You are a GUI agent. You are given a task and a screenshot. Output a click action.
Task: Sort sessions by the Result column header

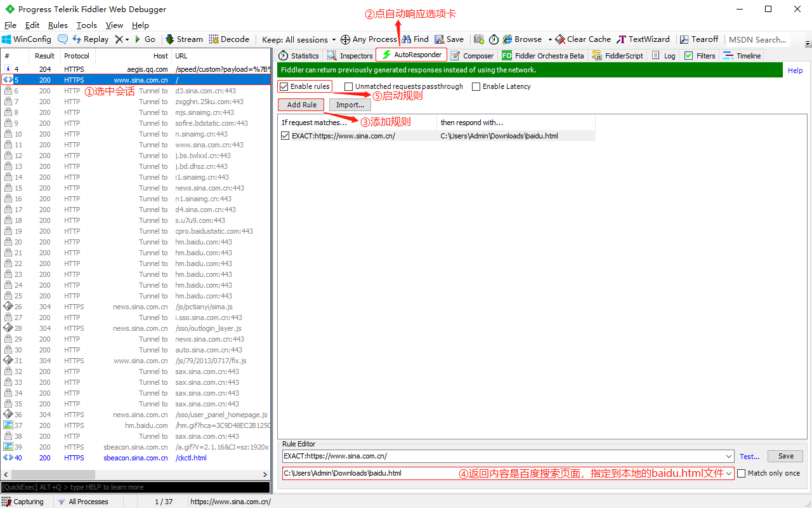(44, 56)
